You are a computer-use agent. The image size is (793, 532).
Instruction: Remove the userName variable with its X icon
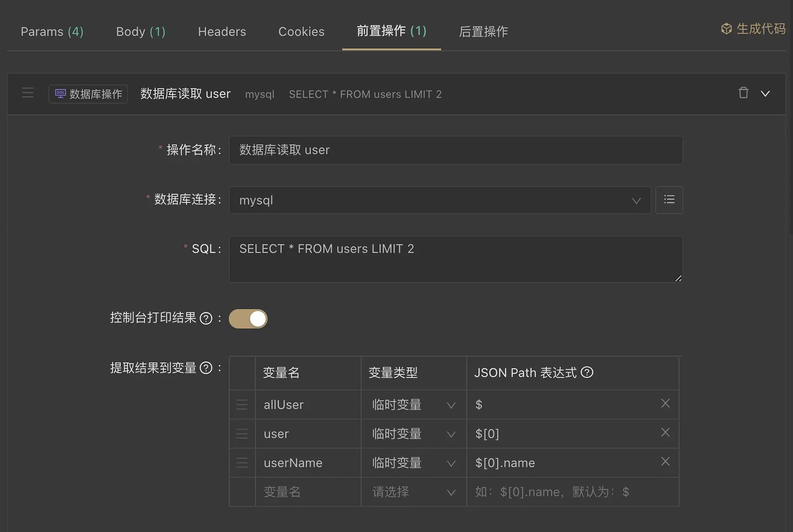[x=666, y=462]
